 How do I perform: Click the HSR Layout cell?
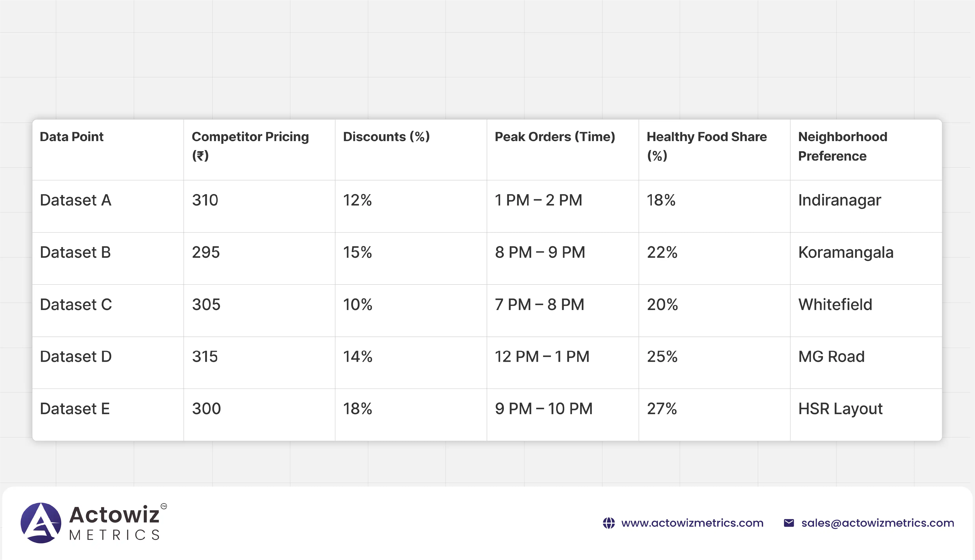840,409
